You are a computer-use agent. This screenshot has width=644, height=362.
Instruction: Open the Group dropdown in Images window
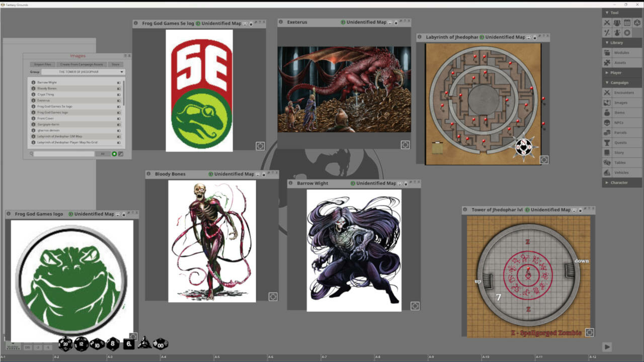click(x=83, y=72)
